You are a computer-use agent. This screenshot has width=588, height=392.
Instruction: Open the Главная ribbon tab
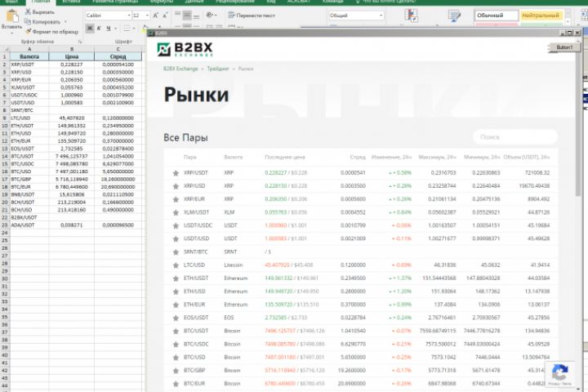[x=41, y=2]
